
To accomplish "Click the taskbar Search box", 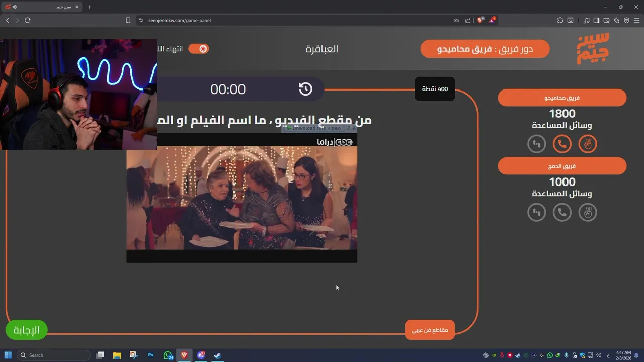I will coord(53,355).
